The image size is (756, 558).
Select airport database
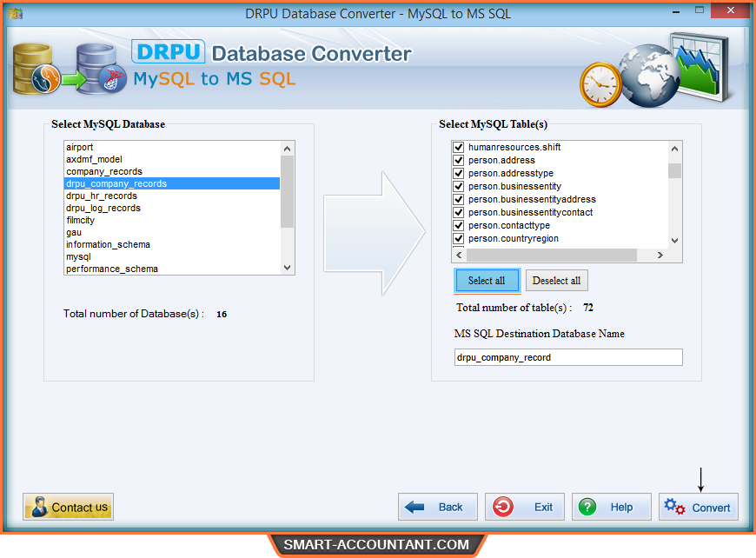[x=172, y=147]
